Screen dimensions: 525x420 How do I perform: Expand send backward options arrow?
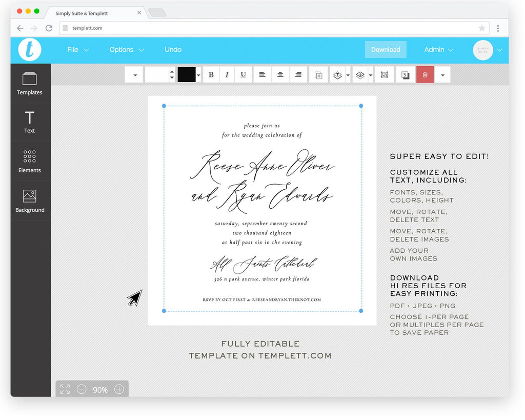(x=370, y=75)
